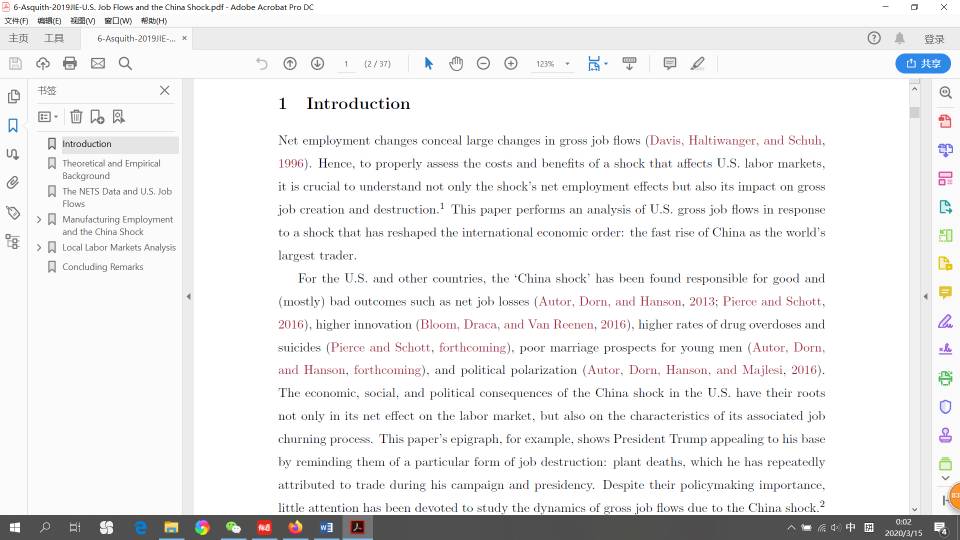Open the 文件(F) menu
Screen dimensions: 960x540
(17, 21)
